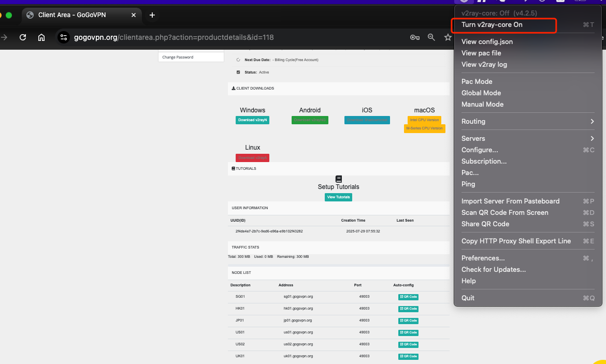Switch to Global Mode

tap(528, 93)
